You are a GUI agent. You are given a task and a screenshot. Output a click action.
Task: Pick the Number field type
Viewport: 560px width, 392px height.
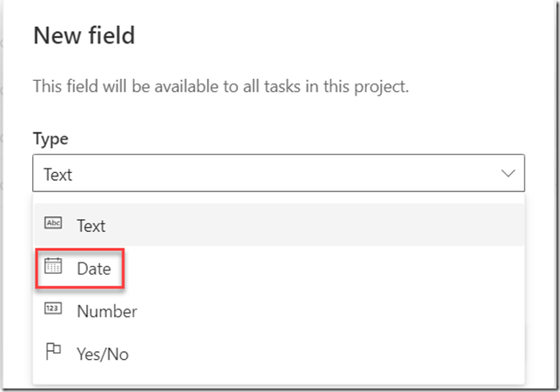(106, 311)
